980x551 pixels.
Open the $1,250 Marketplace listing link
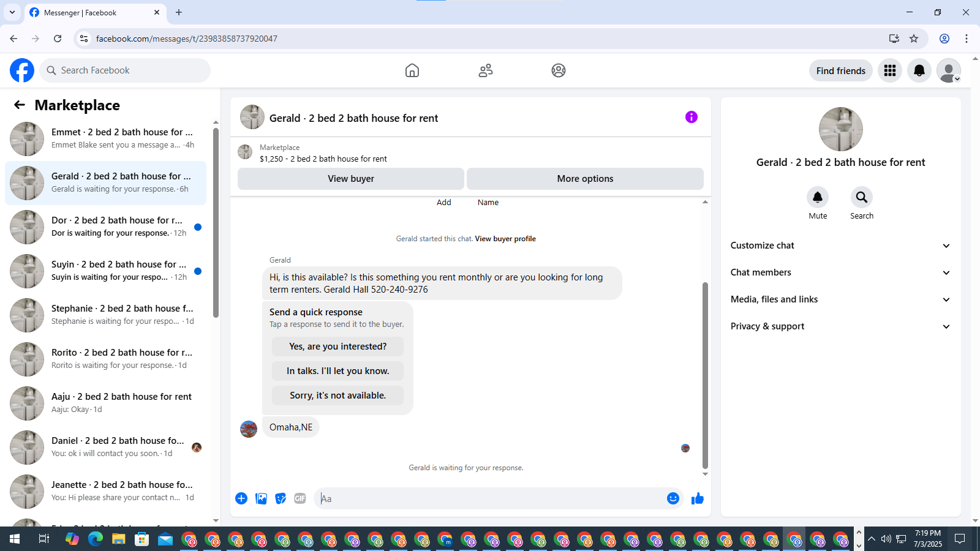pyautogui.click(x=323, y=159)
